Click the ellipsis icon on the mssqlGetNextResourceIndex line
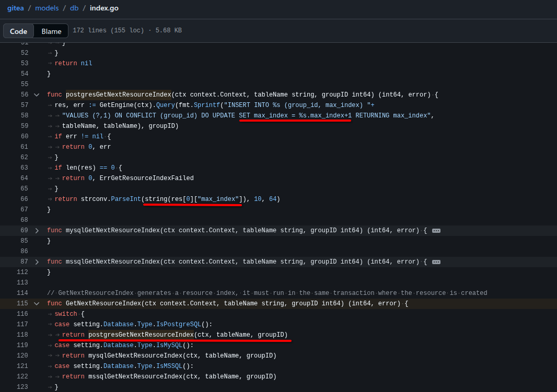Image resolution: width=557 pixels, height=392 pixels. click(436, 262)
